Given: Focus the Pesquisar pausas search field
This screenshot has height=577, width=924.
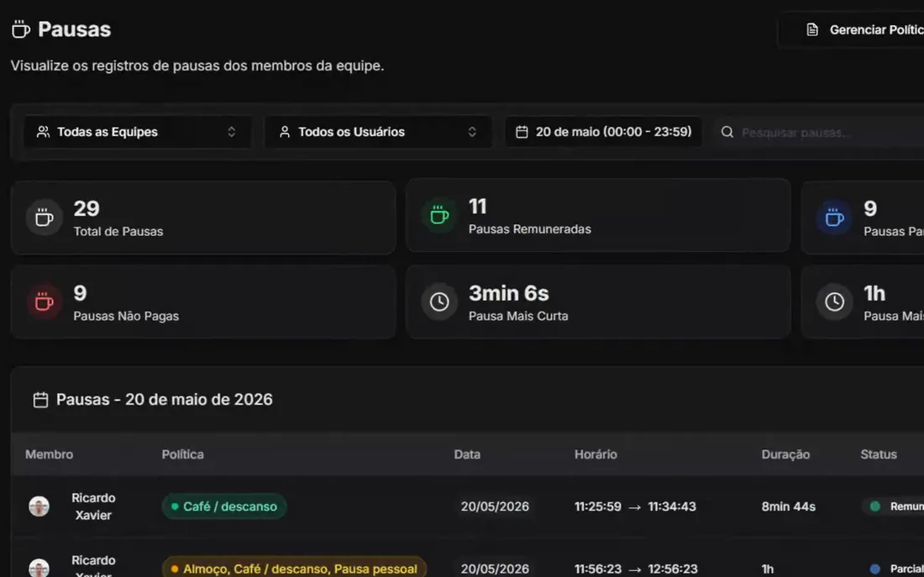Looking at the screenshot, I should (819, 132).
